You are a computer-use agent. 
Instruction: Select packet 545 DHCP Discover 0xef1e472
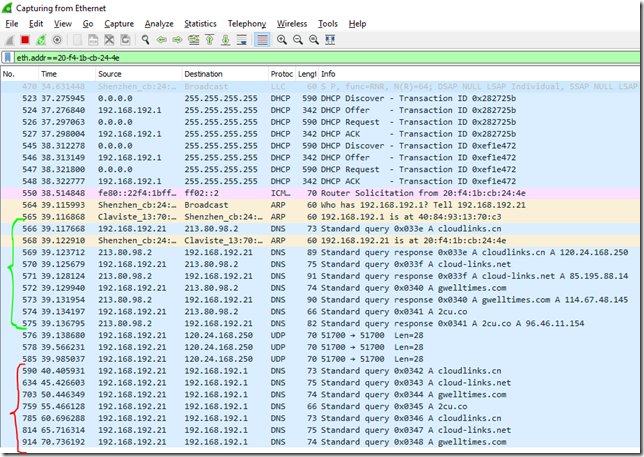320,146
